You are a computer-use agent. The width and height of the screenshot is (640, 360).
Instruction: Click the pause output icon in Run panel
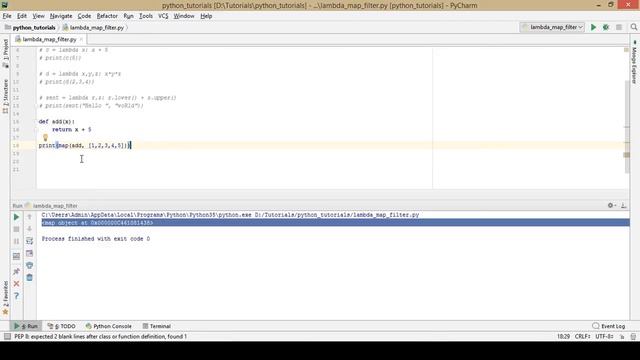pyautogui.click(x=16, y=241)
